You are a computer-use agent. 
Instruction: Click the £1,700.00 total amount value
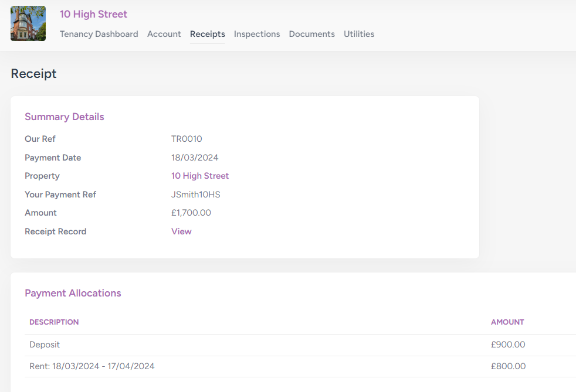pyautogui.click(x=191, y=213)
